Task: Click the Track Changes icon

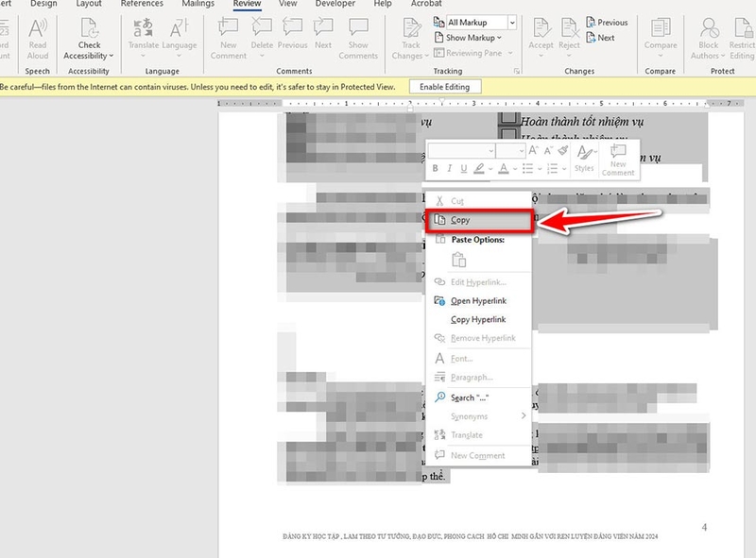Action: [411, 28]
